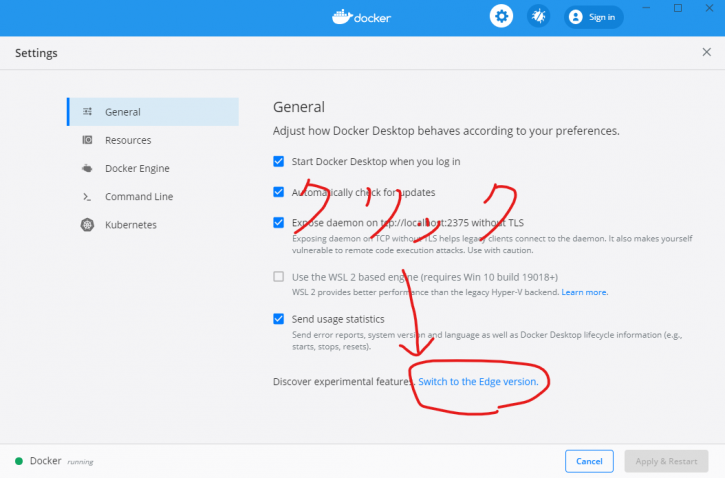Click the Apply & Restart button
The image size is (725, 478).
coord(666,461)
